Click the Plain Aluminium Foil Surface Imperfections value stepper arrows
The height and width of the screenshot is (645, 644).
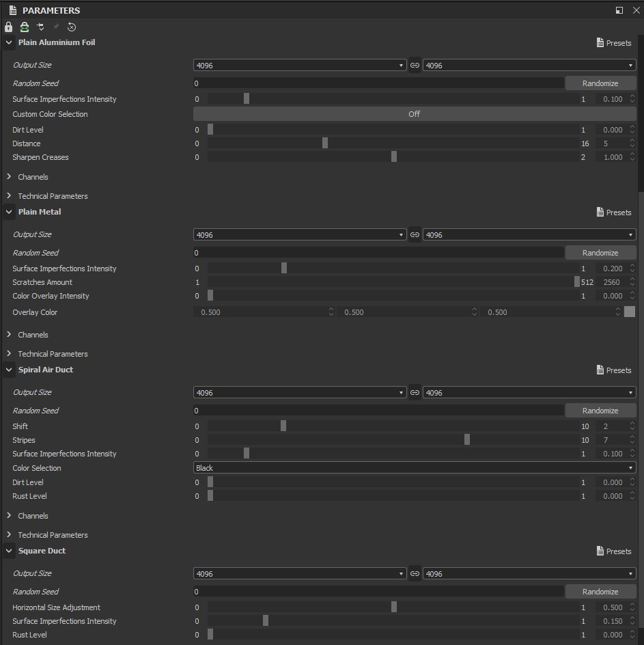click(x=632, y=98)
